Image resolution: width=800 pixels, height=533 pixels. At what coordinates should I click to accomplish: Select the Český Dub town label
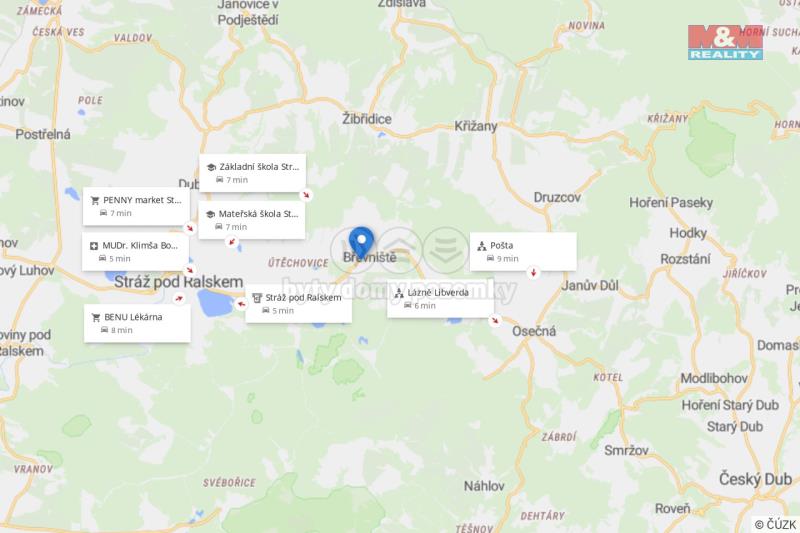[755, 479]
